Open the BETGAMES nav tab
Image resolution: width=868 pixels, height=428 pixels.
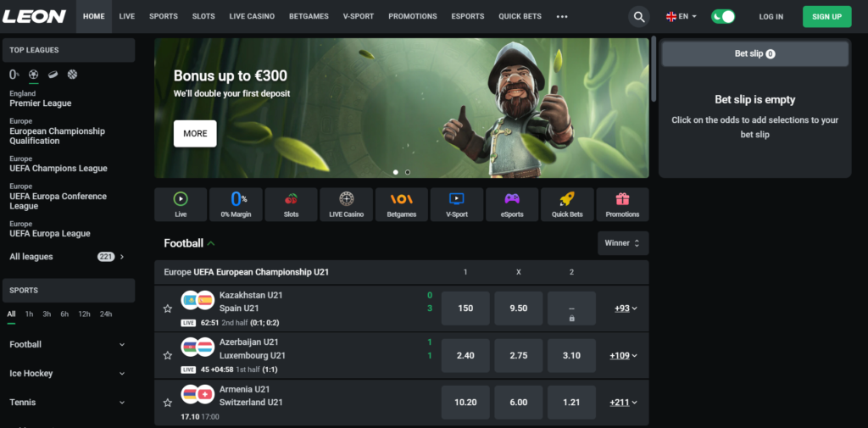point(309,17)
